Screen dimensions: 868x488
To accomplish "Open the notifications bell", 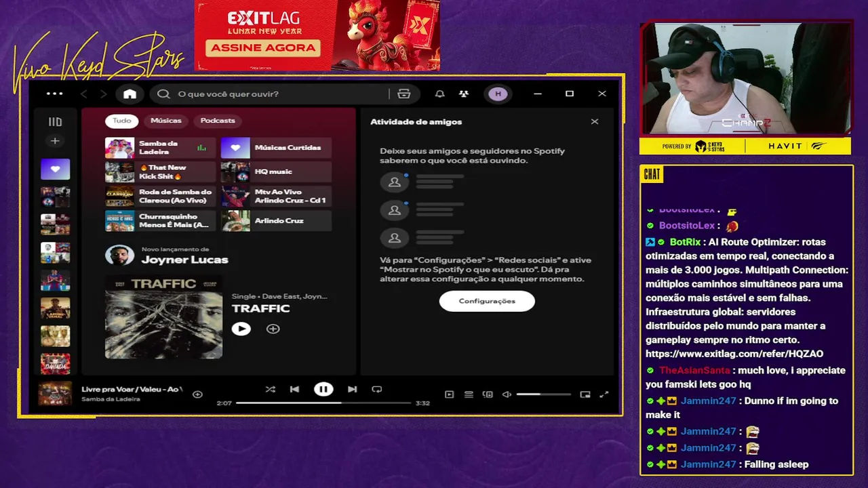I will click(439, 94).
